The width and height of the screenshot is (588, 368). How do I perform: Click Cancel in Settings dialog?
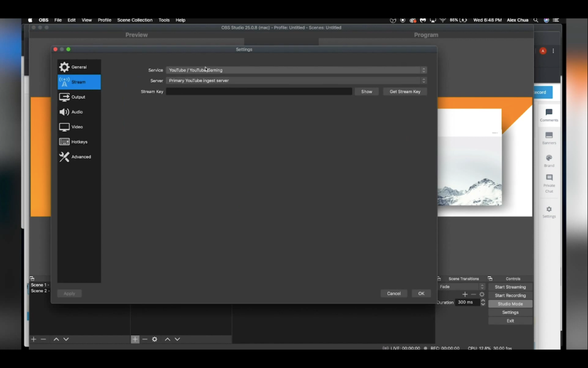tap(394, 294)
